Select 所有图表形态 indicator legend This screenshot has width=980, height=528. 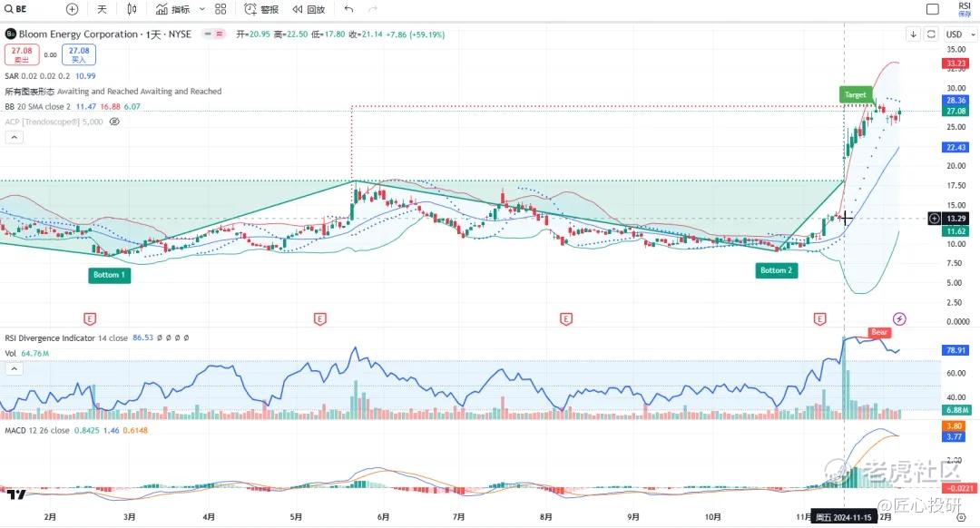pos(113,92)
